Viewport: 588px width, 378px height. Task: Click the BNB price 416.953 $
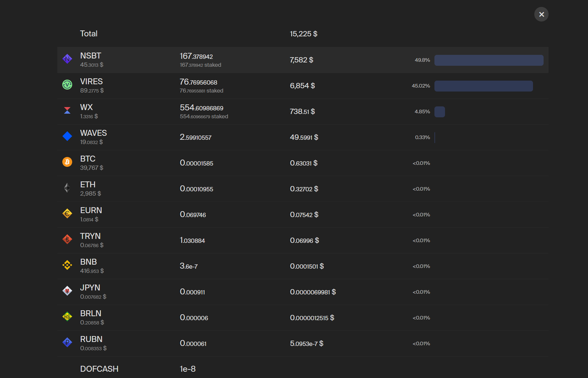coord(92,271)
